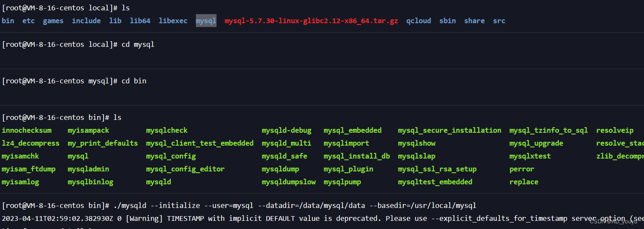Click the 'cd bin' command line
This screenshot has height=229, width=644.
pyautogui.click(x=74, y=81)
